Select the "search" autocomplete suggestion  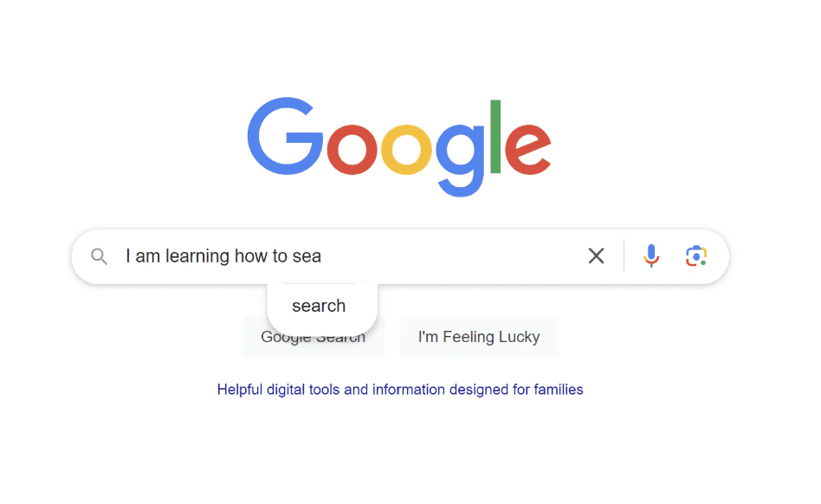319,306
